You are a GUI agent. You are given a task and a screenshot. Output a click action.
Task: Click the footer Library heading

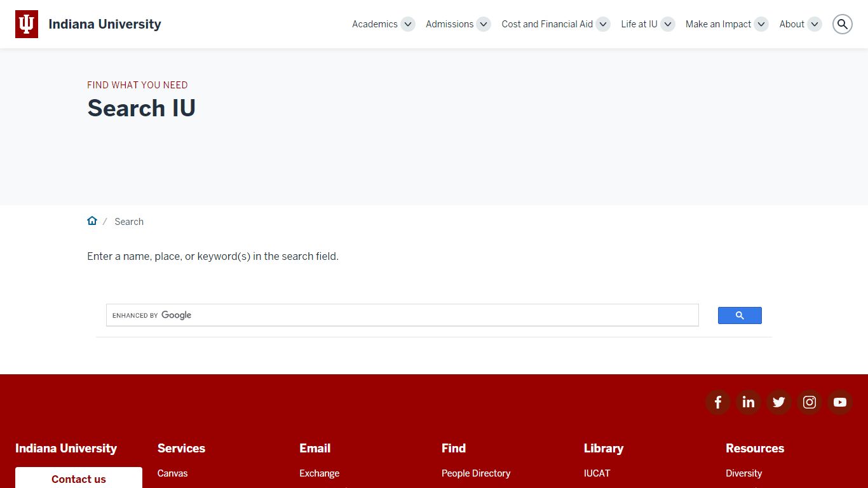pos(604,448)
